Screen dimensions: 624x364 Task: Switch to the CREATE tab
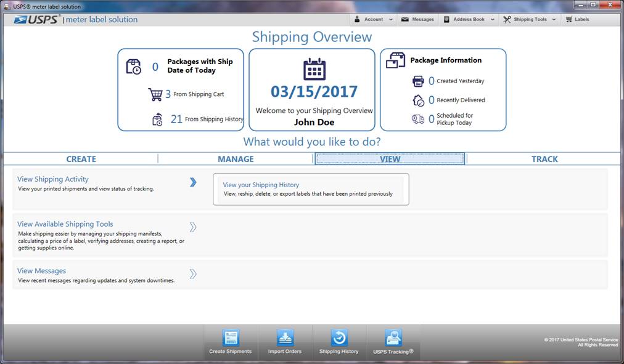click(81, 159)
